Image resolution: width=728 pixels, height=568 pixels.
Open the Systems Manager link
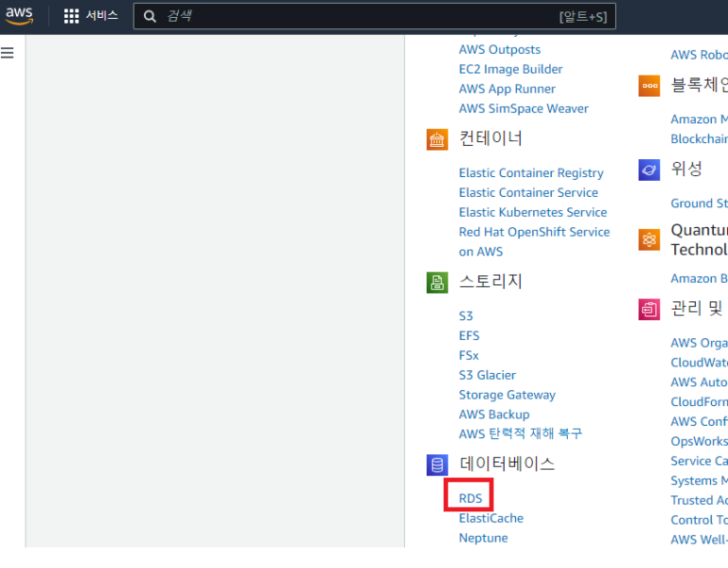(x=699, y=480)
